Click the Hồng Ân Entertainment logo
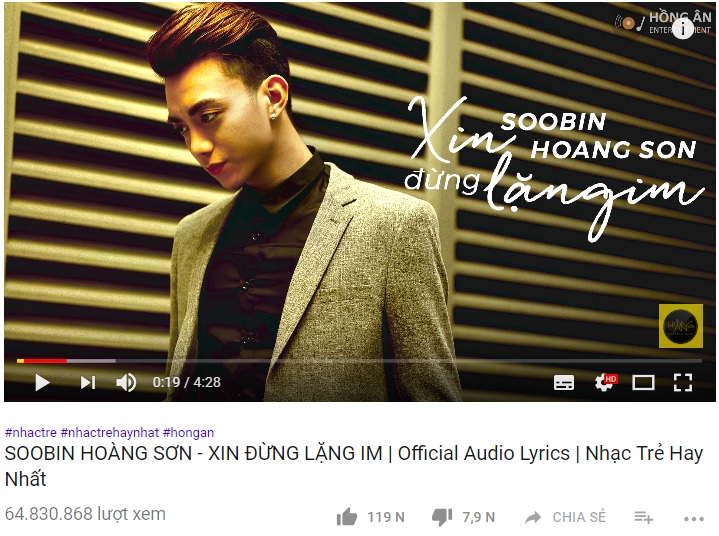719x536 pixels. 663,22
